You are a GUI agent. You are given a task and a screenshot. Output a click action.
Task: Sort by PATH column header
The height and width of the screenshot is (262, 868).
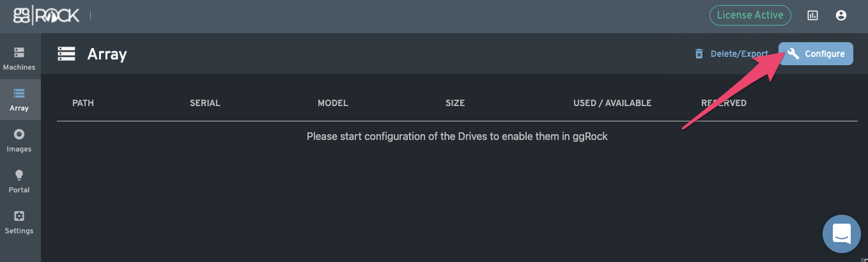83,103
